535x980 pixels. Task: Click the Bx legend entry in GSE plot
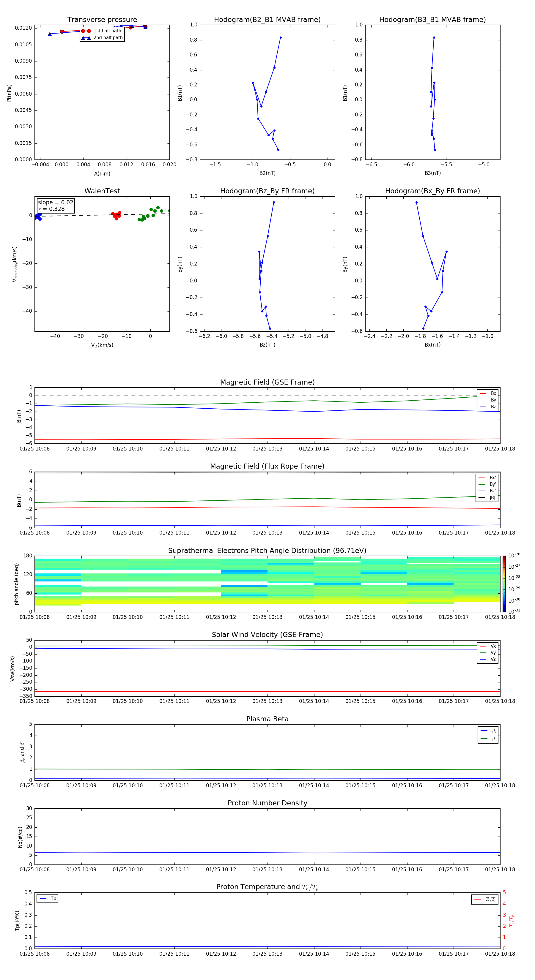pyautogui.click(x=488, y=393)
